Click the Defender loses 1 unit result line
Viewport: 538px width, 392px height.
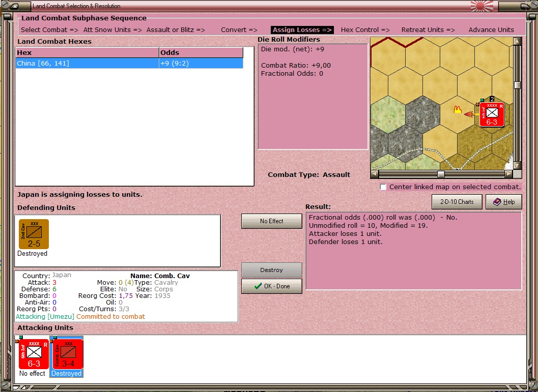[346, 242]
